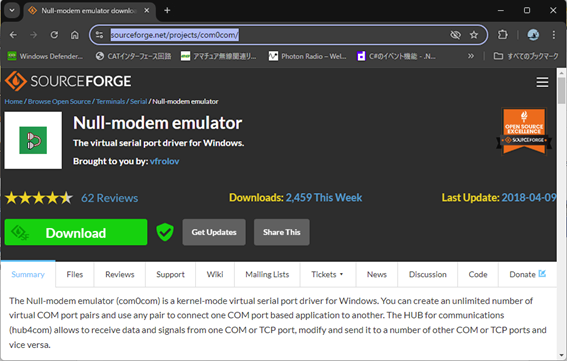This screenshot has width=567, height=361.
Task: Follow the Terminals breadcrumb link
Action: pyautogui.click(x=110, y=102)
